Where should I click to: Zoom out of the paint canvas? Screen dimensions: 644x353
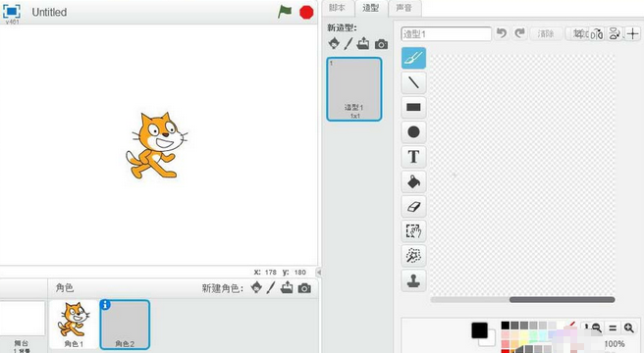point(595,328)
